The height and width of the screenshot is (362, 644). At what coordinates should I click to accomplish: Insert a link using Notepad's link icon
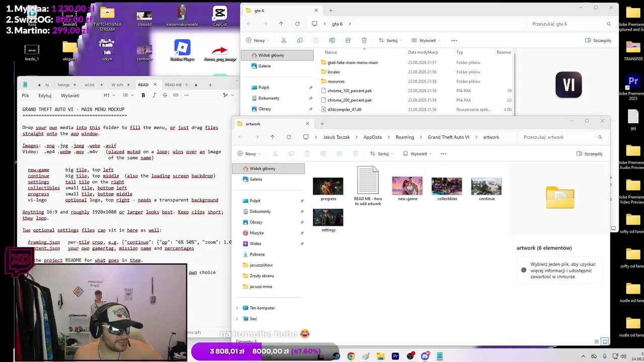[x=176, y=95]
